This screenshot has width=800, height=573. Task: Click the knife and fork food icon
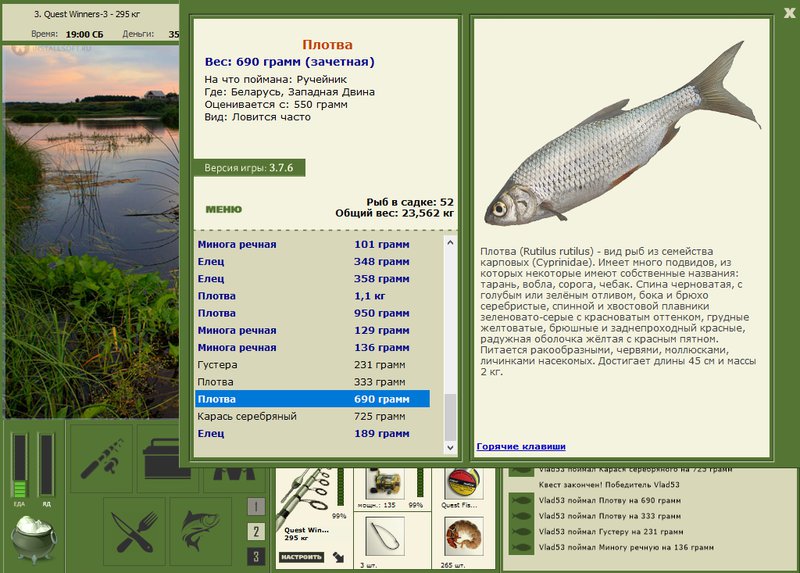135,532
